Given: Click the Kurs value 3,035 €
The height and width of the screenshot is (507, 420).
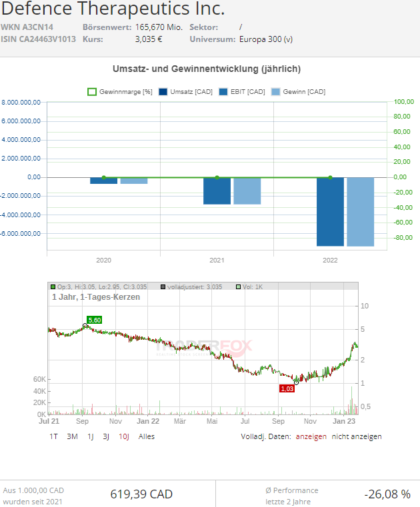Looking at the screenshot, I should pos(149,39).
